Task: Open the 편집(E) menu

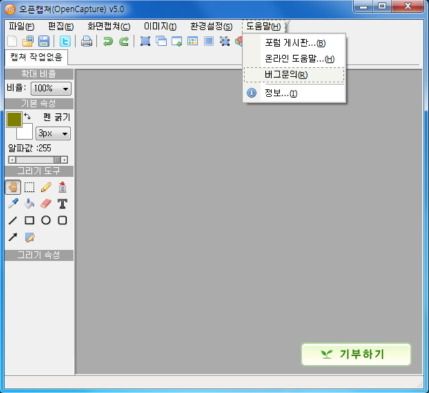Action: [x=61, y=26]
